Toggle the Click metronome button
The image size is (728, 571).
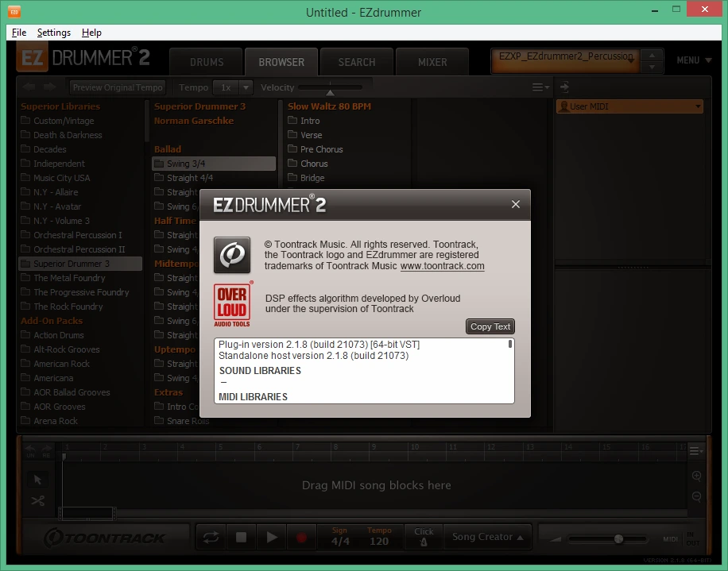(x=424, y=537)
